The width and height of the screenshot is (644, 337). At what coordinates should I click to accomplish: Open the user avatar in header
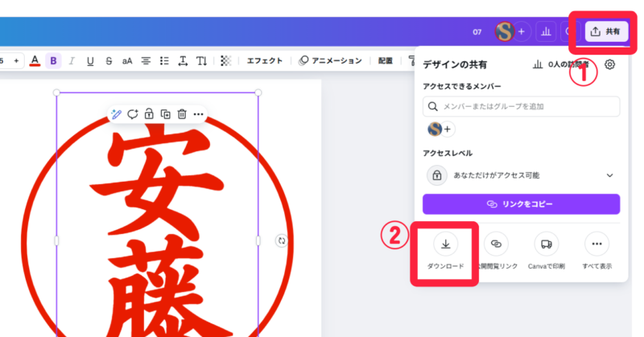point(505,31)
